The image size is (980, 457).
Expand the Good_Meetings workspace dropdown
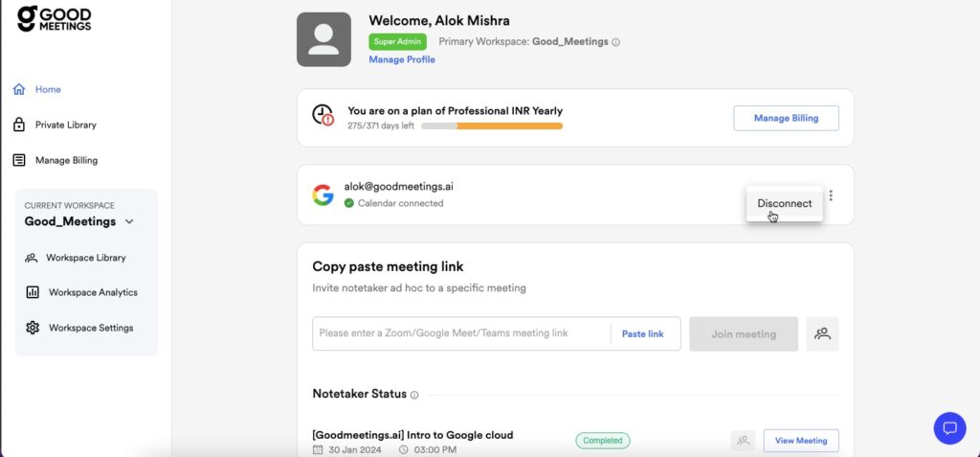129,221
